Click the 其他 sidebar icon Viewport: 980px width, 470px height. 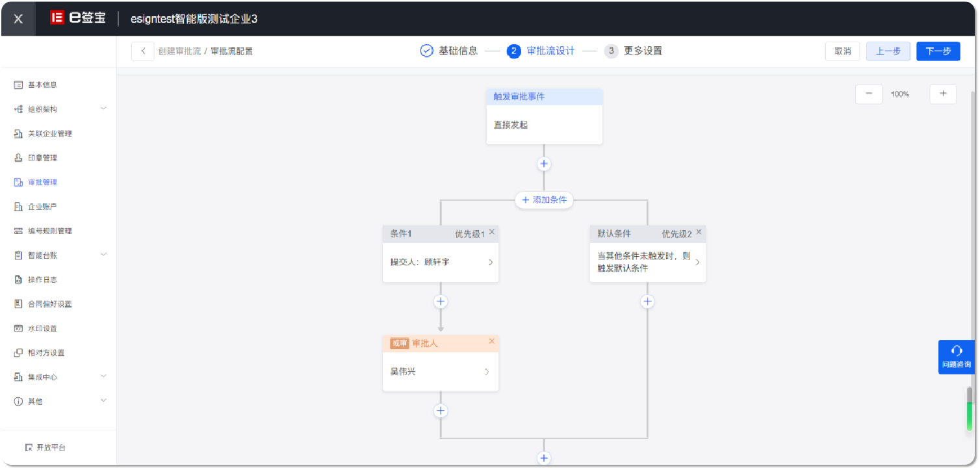[18, 402]
